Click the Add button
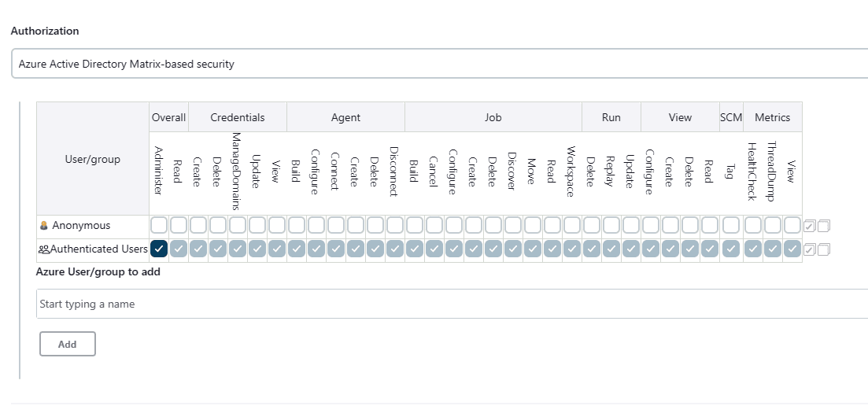Image resolution: width=868 pixels, height=417 pixels. coord(68,344)
